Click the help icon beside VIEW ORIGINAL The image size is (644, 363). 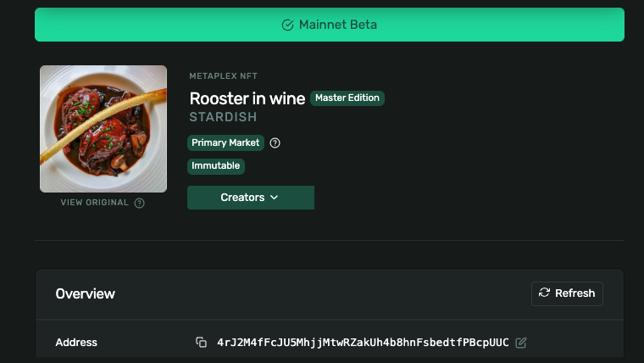pos(140,203)
